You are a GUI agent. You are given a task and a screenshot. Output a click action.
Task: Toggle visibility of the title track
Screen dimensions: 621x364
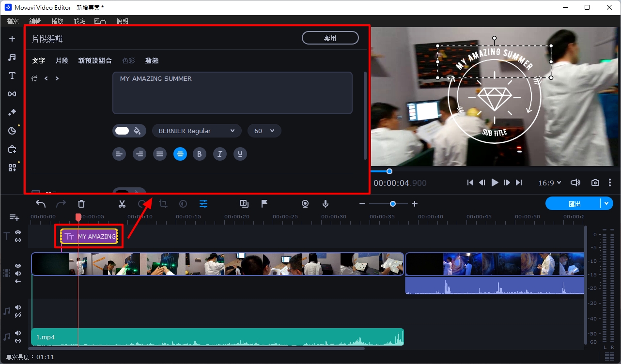click(x=18, y=232)
